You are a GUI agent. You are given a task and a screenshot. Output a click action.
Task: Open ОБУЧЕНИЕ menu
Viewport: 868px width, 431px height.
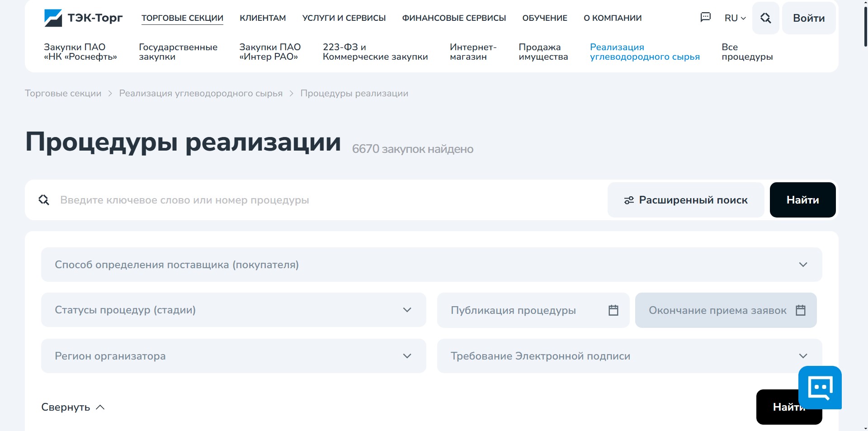[x=545, y=18]
